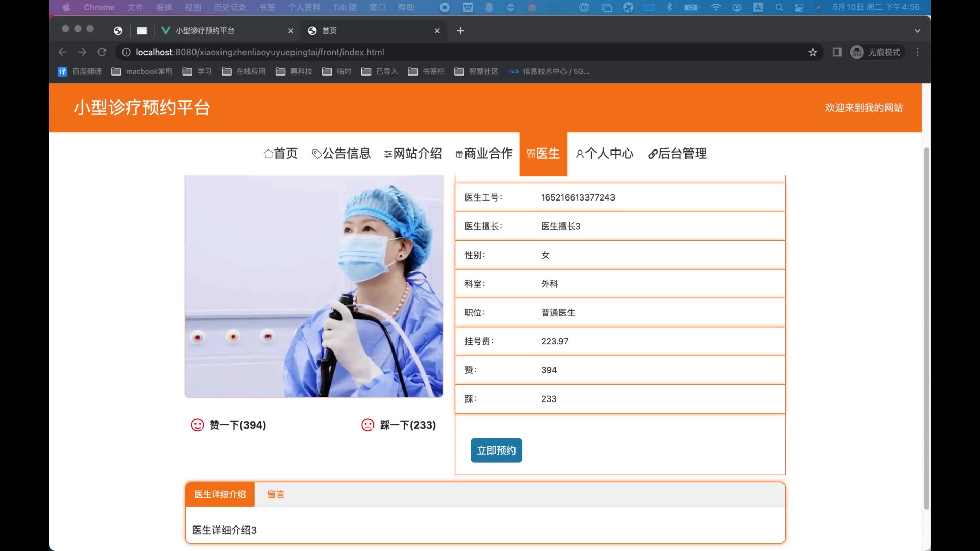Go to 公告信息 navigation item
The width and height of the screenshot is (980, 551).
click(x=341, y=154)
